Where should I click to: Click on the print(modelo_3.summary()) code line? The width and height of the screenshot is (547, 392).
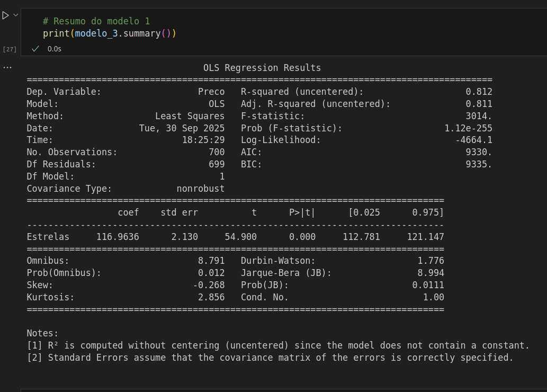pyautogui.click(x=109, y=33)
